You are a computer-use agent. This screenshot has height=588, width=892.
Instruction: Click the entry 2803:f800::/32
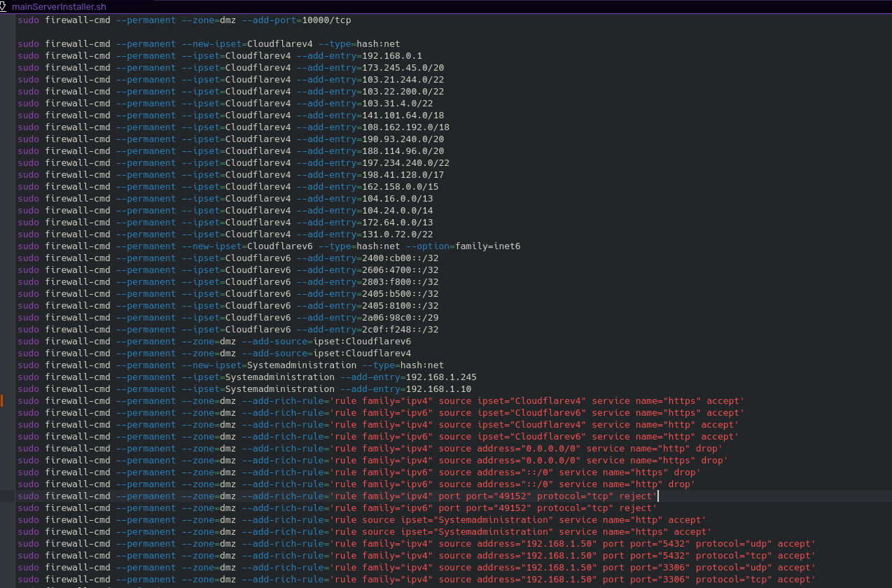pyautogui.click(x=400, y=281)
